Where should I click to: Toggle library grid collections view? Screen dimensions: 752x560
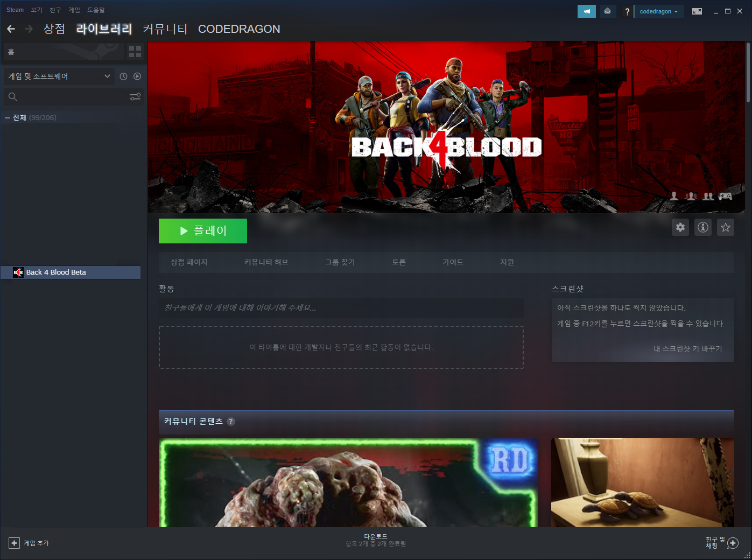pyautogui.click(x=135, y=52)
